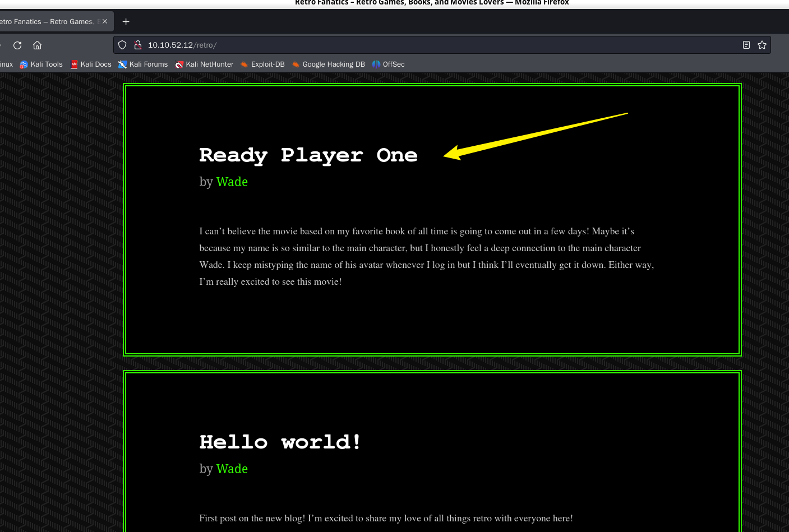
Task: Go to the browser home page
Action: [x=38, y=45]
